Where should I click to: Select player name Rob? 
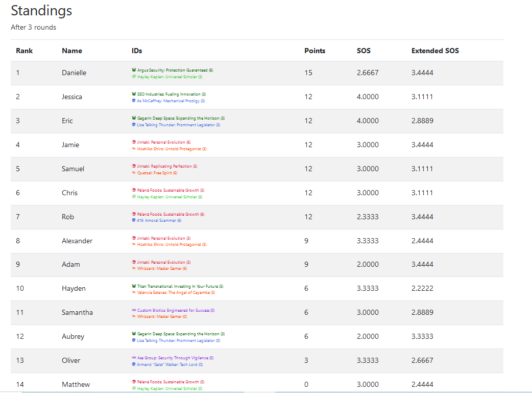tap(68, 217)
